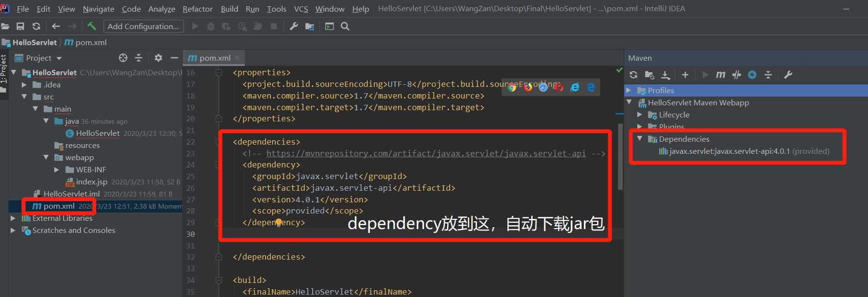Navigate back with the left arrow
Viewport: 868px width, 297px height.
[56, 26]
